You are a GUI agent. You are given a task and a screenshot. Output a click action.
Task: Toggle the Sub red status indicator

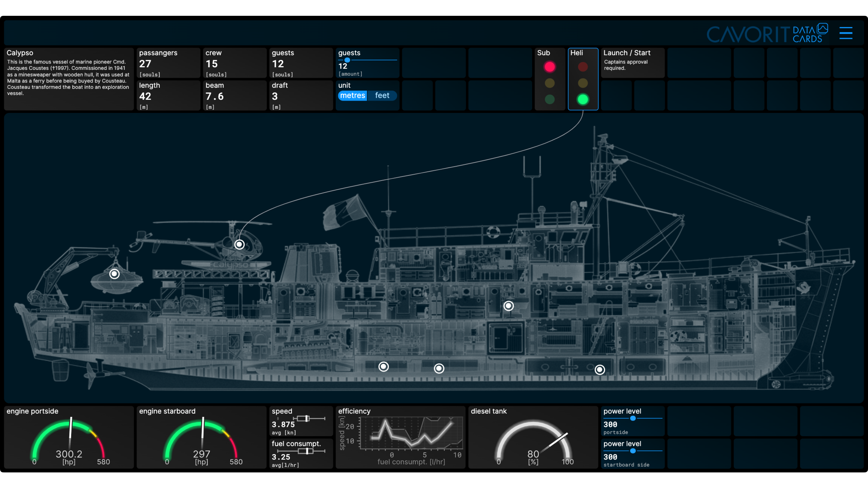(550, 67)
